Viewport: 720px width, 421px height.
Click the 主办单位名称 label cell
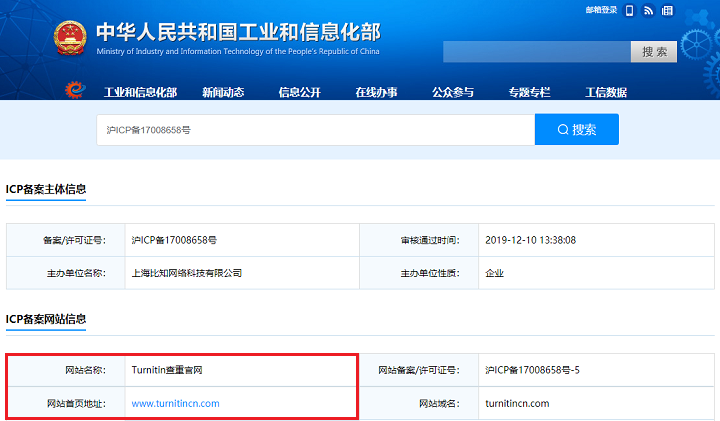66,273
